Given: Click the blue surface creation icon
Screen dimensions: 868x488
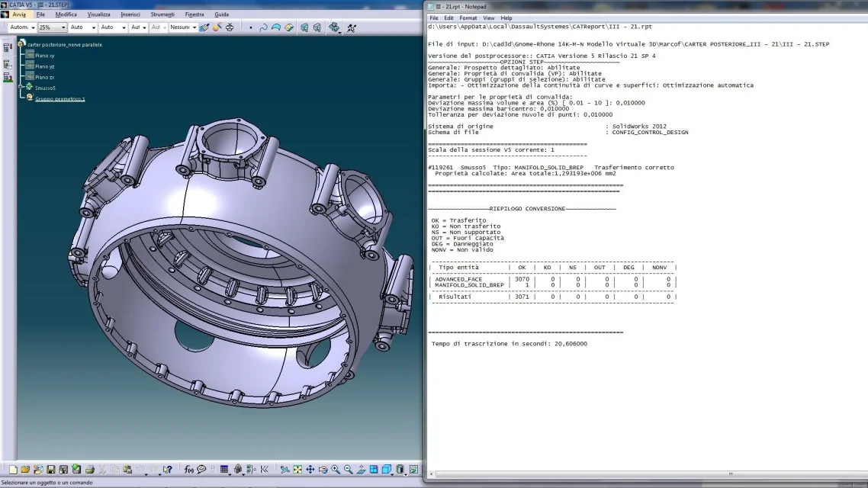Looking at the screenshot, I should click(275, 27).
